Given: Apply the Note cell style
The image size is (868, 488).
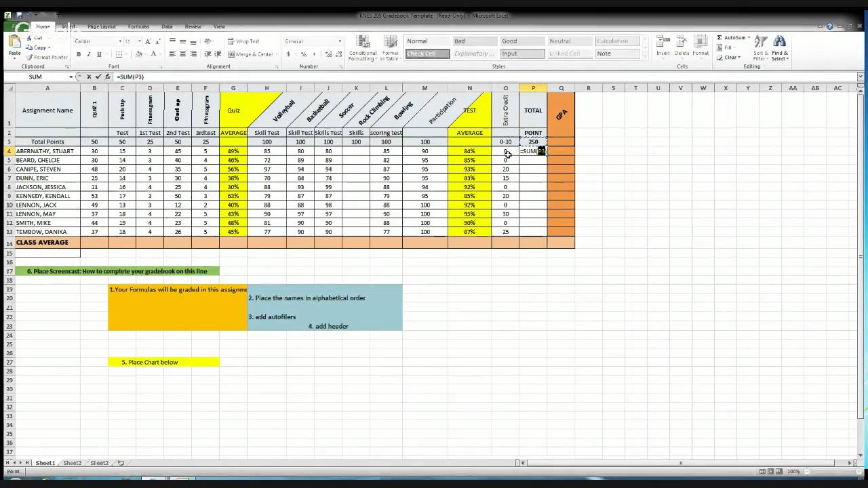Looking at the screenshot, I should click(x=617, y=54).
